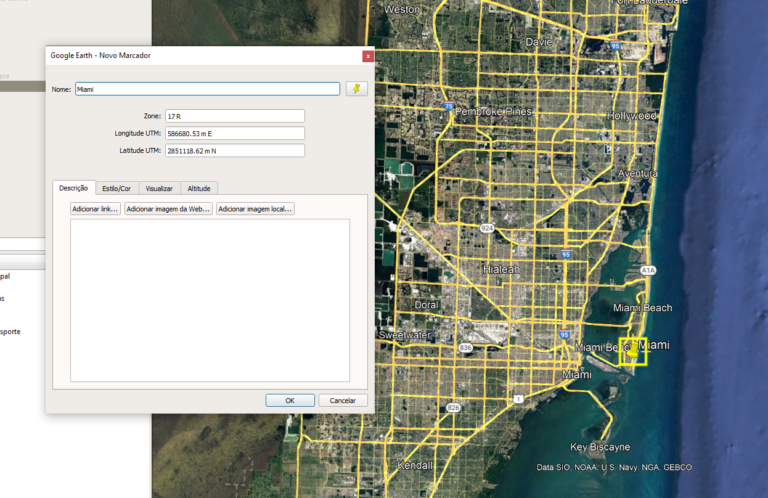Click the route 924 shield on the map

click(x=487, y=228)
